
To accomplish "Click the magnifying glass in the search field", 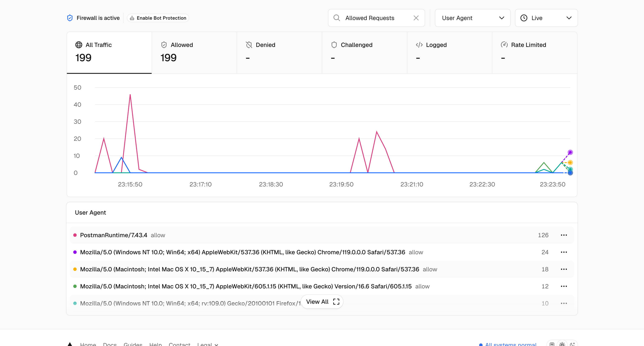I will click(337, 18).
